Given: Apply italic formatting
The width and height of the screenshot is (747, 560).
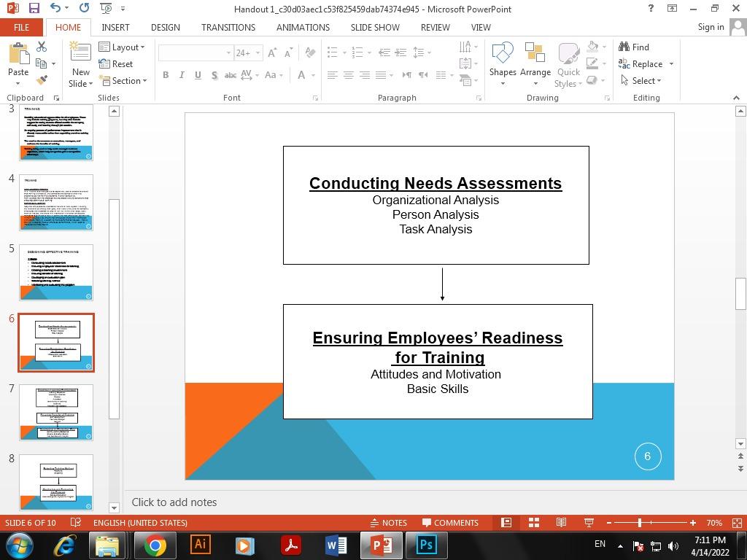Looking at the screenshot, I should point(181,75).
